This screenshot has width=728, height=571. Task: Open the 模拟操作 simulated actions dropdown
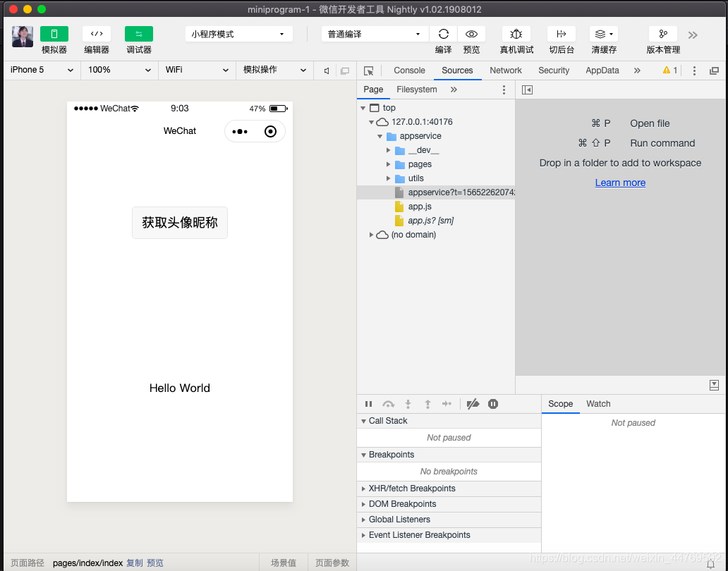pyautogui.click(x=274, y=70)
